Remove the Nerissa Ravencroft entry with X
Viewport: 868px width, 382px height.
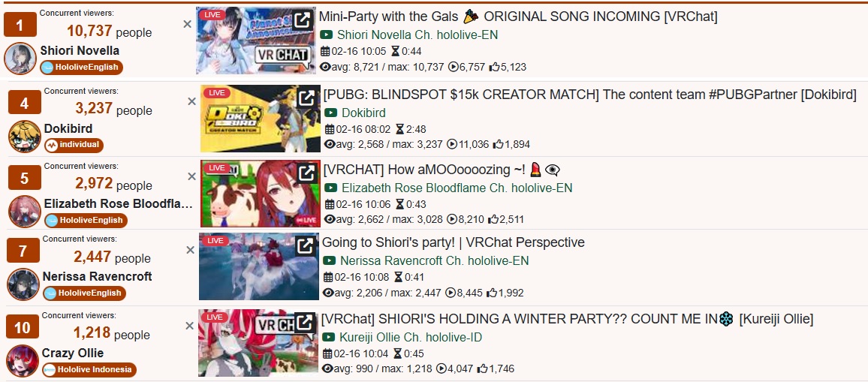[190, 250]
